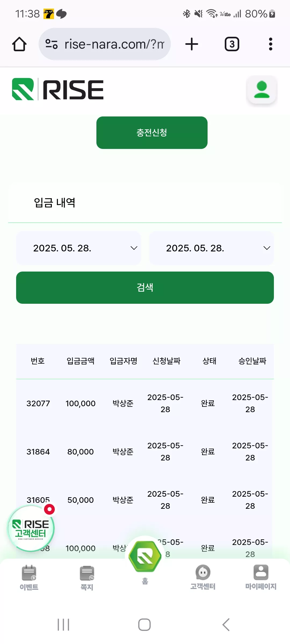Tap the RISE logo in header
Image resolution: width=290 pixels, height=644 pixels.
(x=58, y=89)
